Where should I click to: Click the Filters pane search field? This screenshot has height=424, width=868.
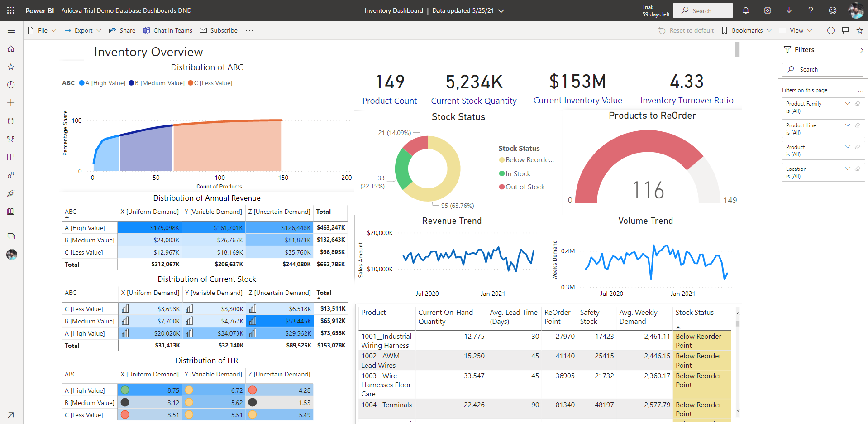click(x=822, y=69)
